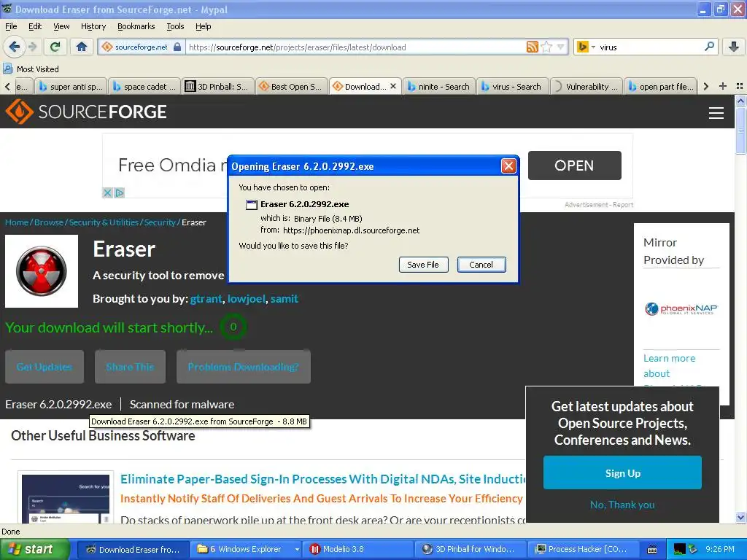Click Save File in the download dialog
The height and width of the screenshot is (560, 747).
(423, 265)
